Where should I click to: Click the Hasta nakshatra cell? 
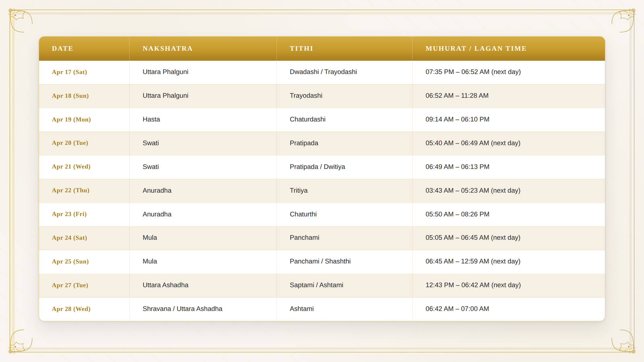coord(203,120)
